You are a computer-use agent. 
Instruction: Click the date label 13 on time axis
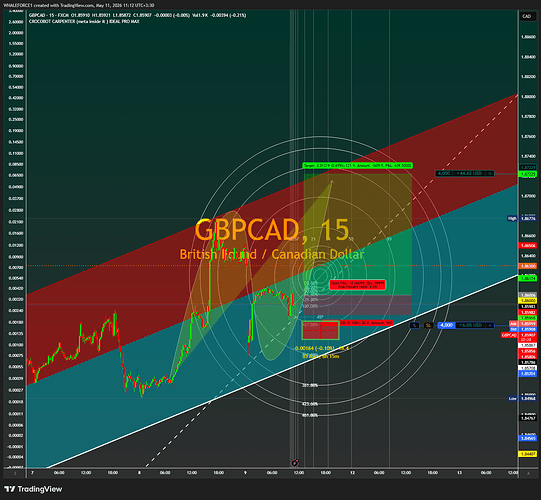[459, 473]
